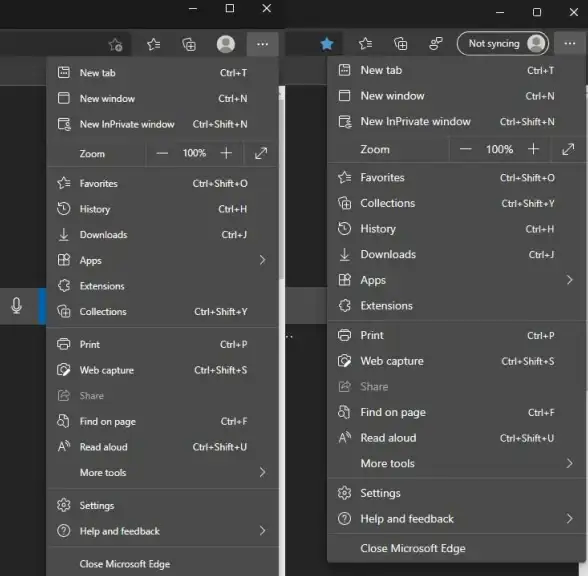Open Favorites in the left menu
Screen dimensions: 588x576
coord(162,183)
